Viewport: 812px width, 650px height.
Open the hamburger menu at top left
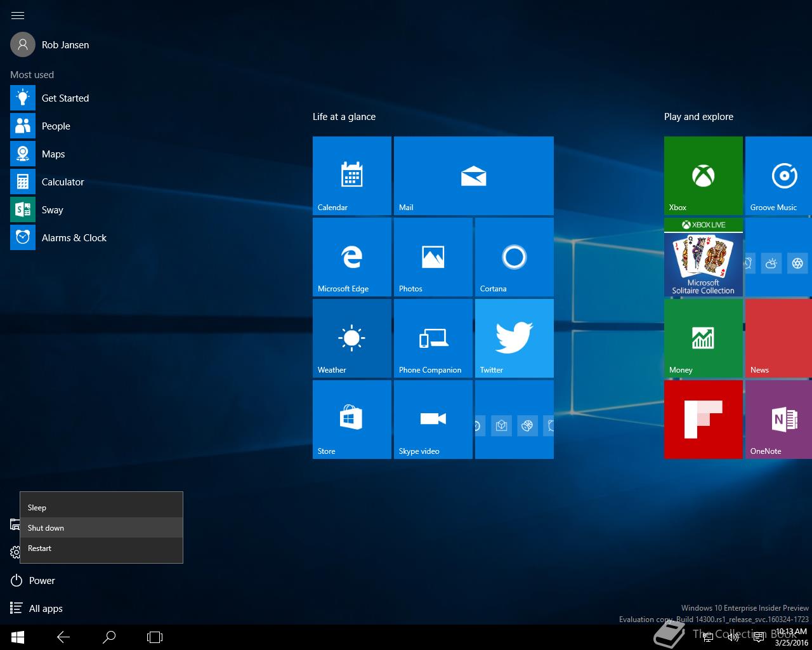pos(18,15)
